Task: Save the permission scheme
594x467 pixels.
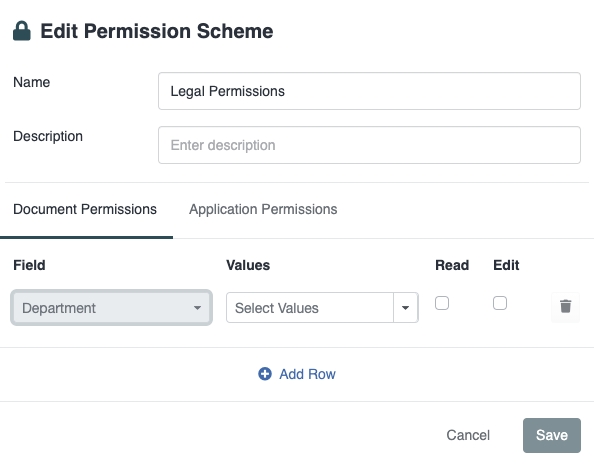Action: pos(552,435)
